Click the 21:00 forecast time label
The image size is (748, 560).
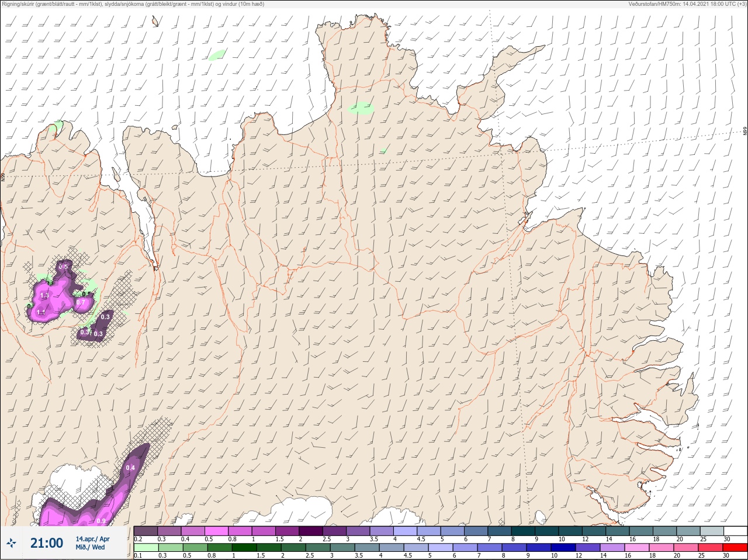point(47,543)
